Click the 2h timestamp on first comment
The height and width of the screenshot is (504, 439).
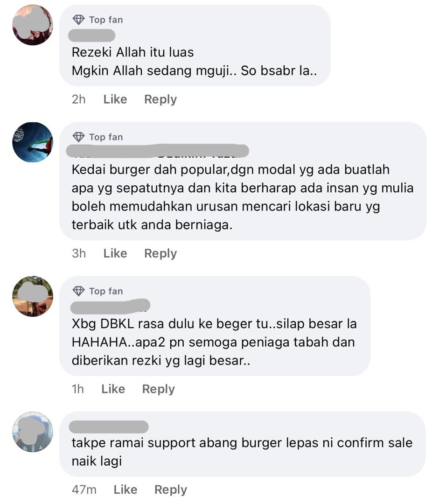coord(79,99)
